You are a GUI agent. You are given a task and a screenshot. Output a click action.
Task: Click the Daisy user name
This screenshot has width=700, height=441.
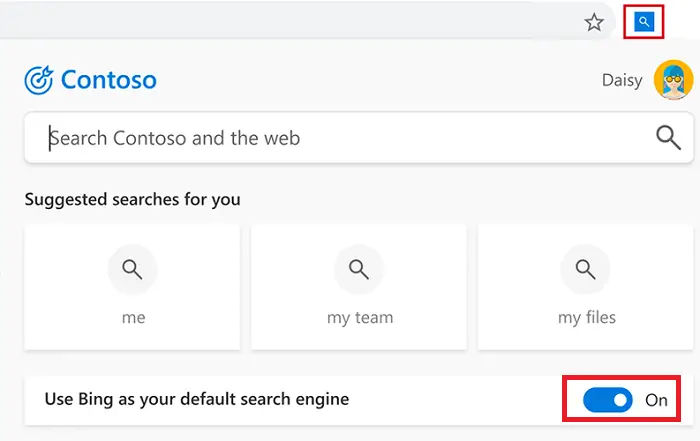pos(622,80)
